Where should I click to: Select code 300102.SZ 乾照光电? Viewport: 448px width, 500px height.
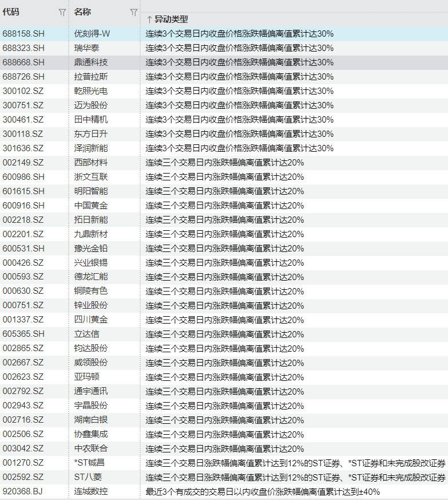[x=23, y=91]
